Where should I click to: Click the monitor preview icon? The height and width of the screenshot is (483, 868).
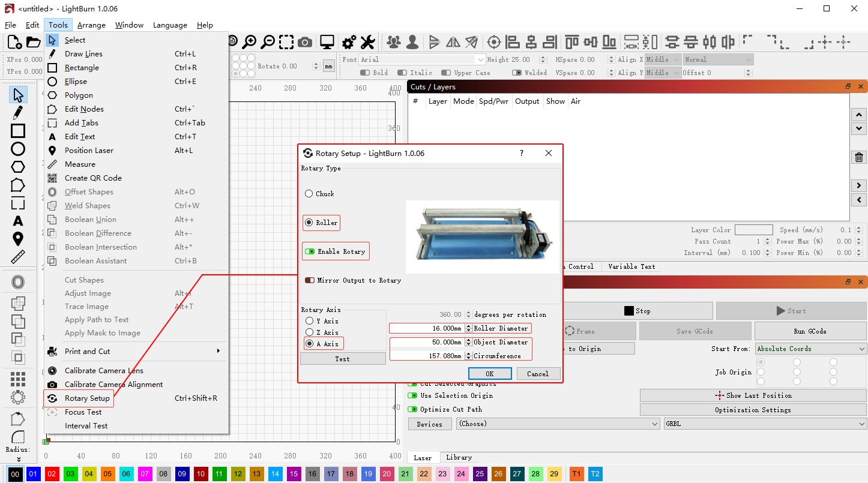point(327,41)
